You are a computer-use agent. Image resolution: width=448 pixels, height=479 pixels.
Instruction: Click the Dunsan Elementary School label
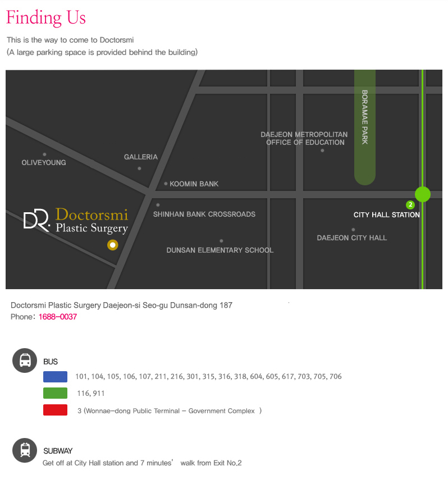tap(220, 250)
